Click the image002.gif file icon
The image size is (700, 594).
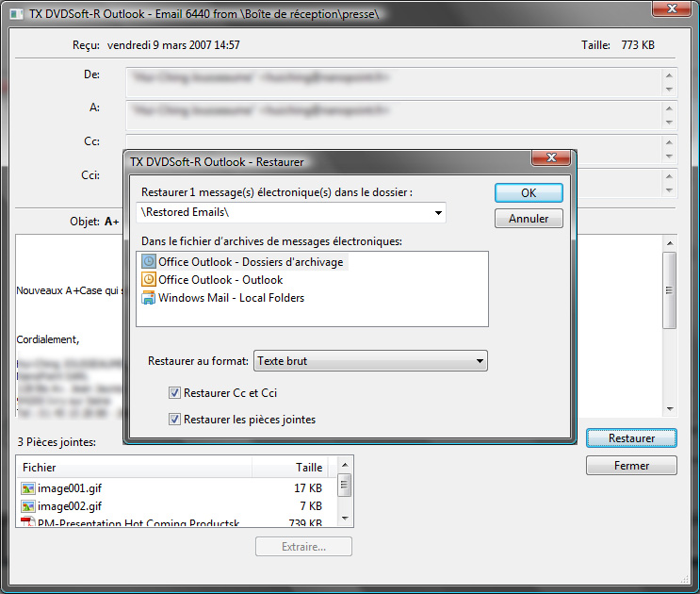(27, 506)
